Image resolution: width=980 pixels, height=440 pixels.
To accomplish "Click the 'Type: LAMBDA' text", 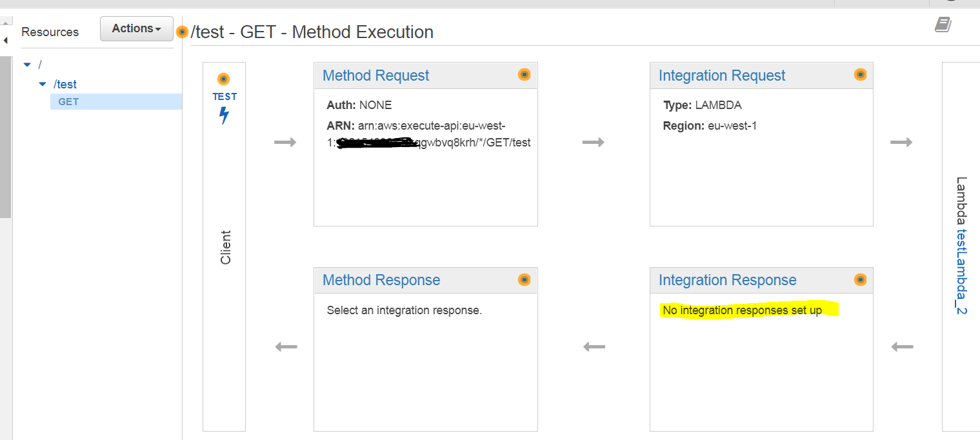I will click(703, 105).
